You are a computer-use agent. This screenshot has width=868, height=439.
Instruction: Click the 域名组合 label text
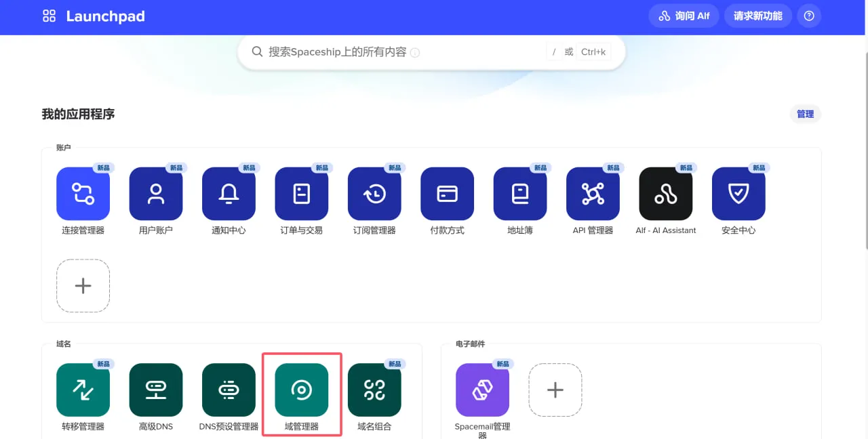[x=374, y=427]
